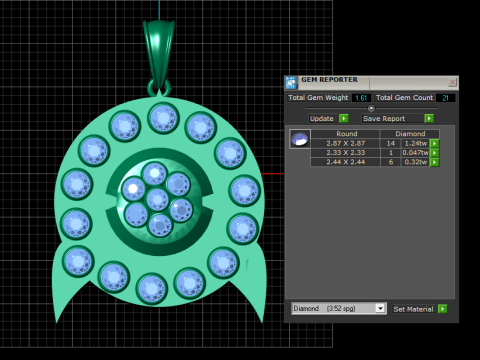
Task: Click the Total Gem Weight value 1.61
Action: click(361, 98)
